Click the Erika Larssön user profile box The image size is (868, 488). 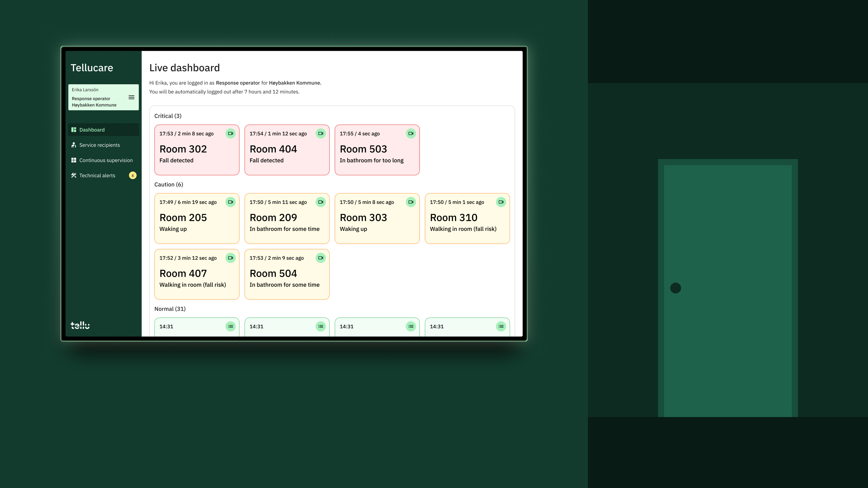(x=104, y=97)
